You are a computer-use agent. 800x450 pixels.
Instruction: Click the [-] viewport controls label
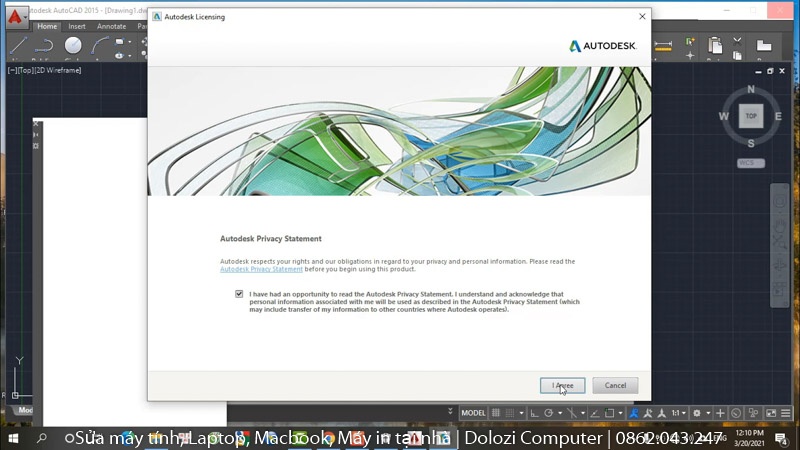pyautogui.click(x=12, y=70)
